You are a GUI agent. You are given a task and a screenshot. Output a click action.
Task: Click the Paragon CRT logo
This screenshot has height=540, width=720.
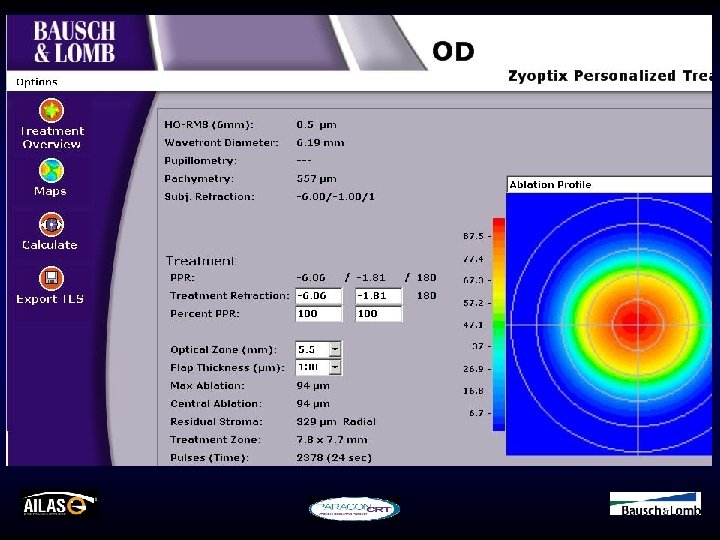[354, 509]
